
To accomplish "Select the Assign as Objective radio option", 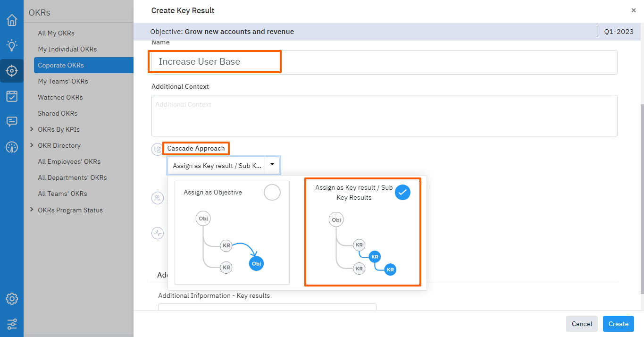I will coord(272,193).
